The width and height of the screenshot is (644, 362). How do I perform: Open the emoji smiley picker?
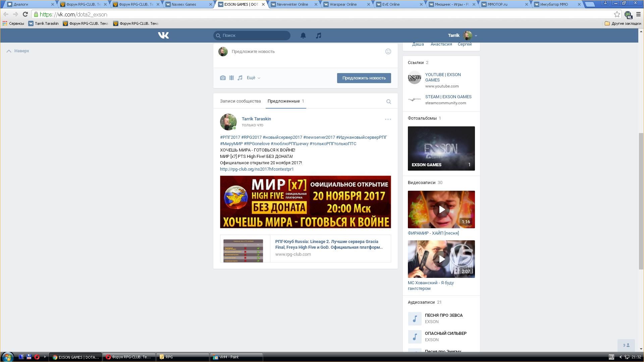pyautogui.click(x=388, y=51)
